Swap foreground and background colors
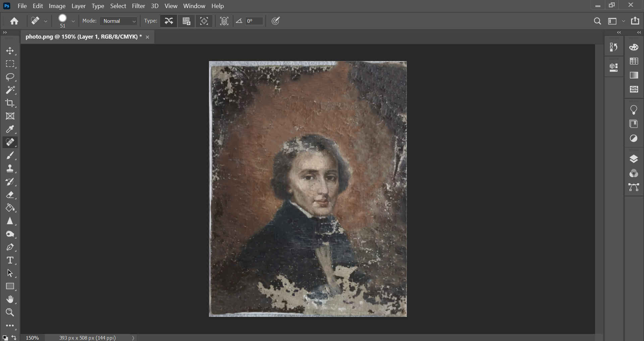The width and height of the screenshot is (644, 341). [14, 338]
